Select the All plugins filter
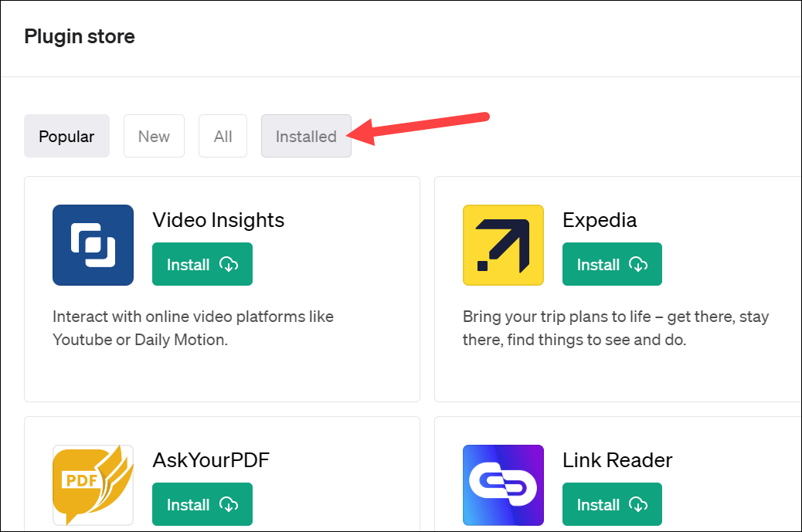The image size is (802, 532). tap(223, 136)
